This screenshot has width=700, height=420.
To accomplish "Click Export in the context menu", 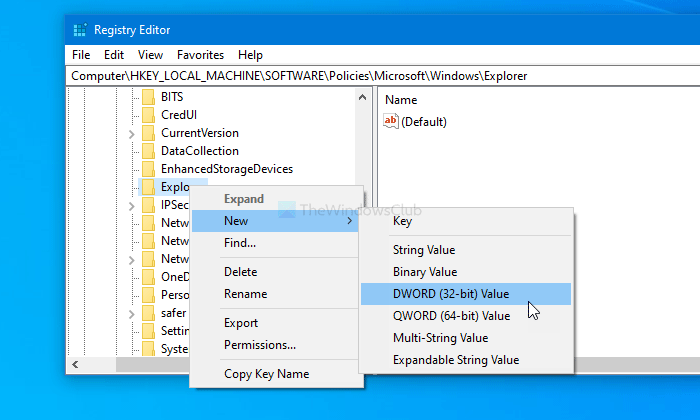I will click(241, 323).
